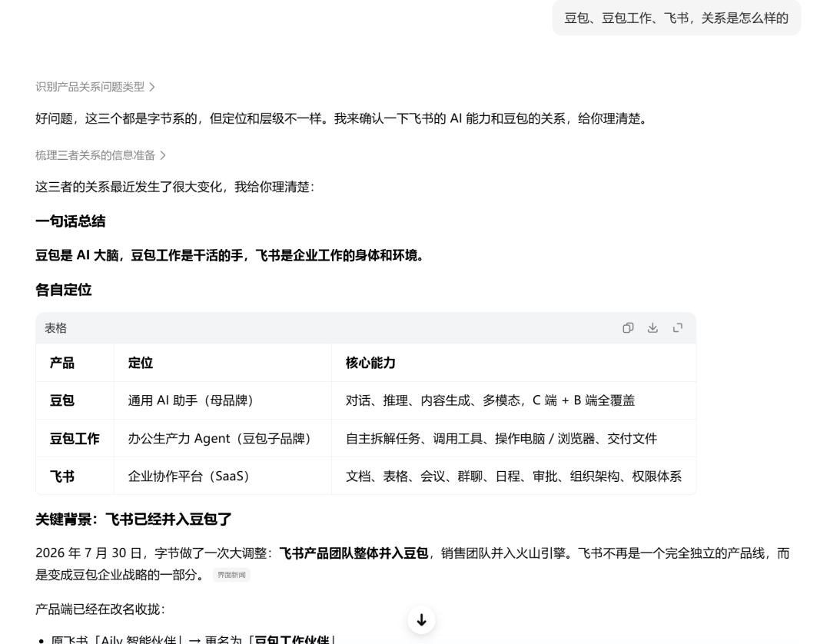Select the 豆包工作 row name cell

(75, 438)
